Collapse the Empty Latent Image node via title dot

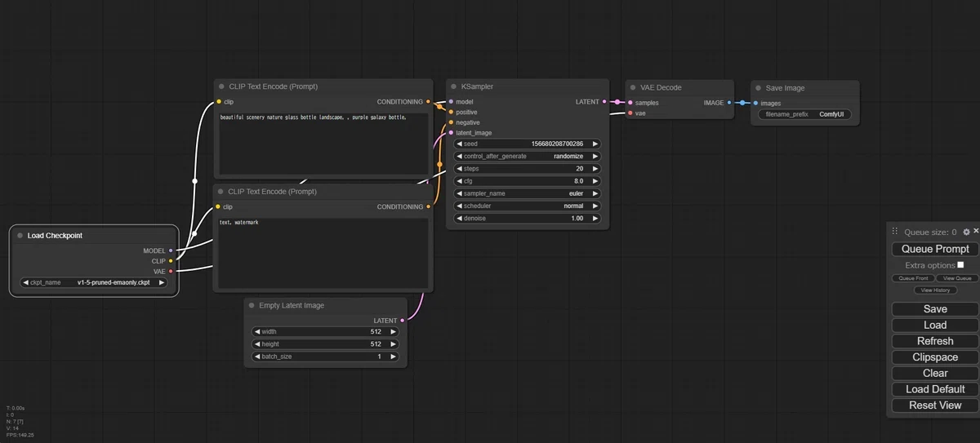[x=252, y=305]
